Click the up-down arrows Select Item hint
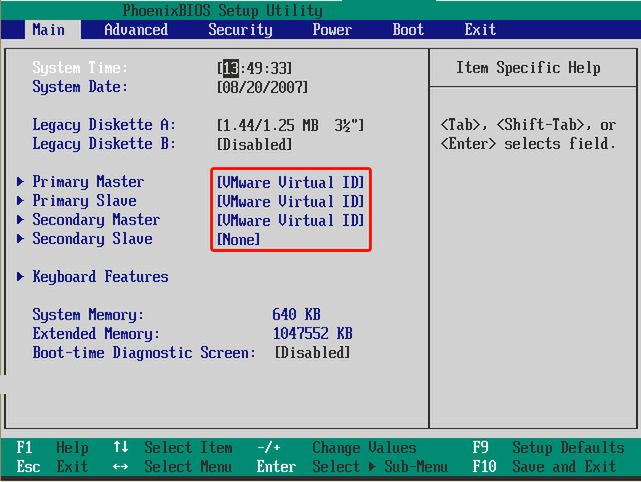 [x=173, y=448]
